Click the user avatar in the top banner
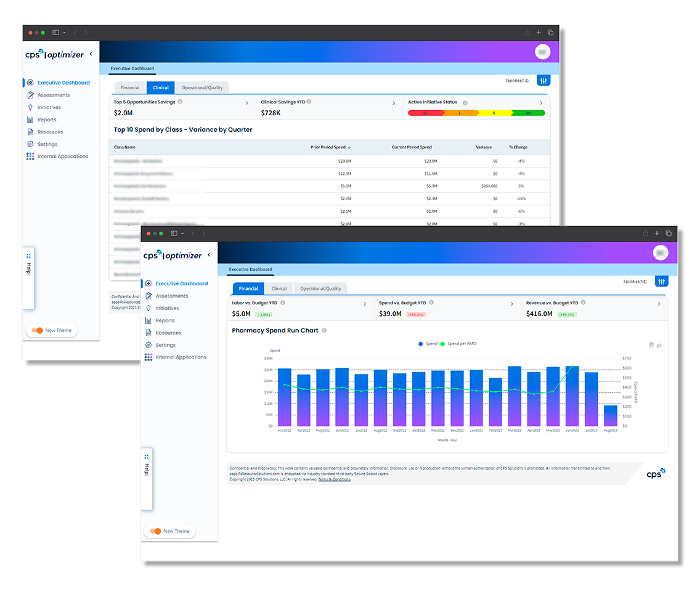Screen dimensions: 700x589 (x=660, y=253)
